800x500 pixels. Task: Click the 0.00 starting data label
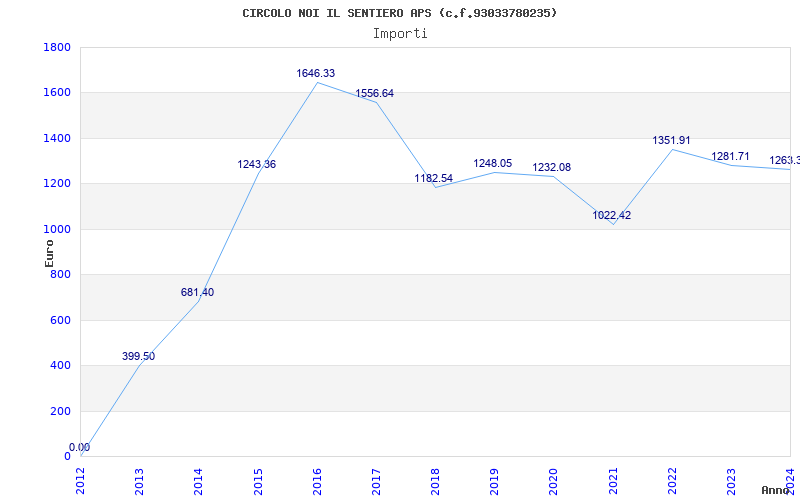click(79, 448)
